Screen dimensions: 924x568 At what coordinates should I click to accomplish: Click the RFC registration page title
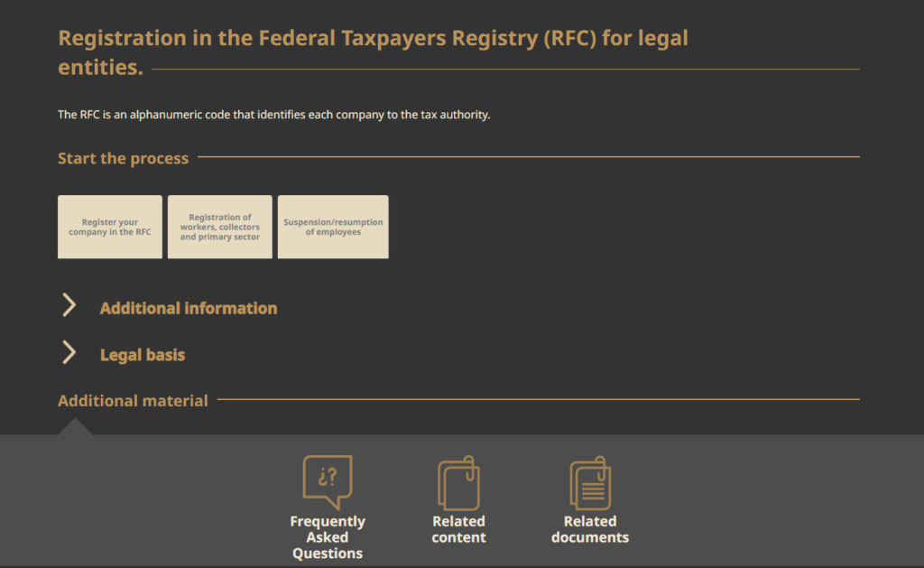[x=373, y=51]
